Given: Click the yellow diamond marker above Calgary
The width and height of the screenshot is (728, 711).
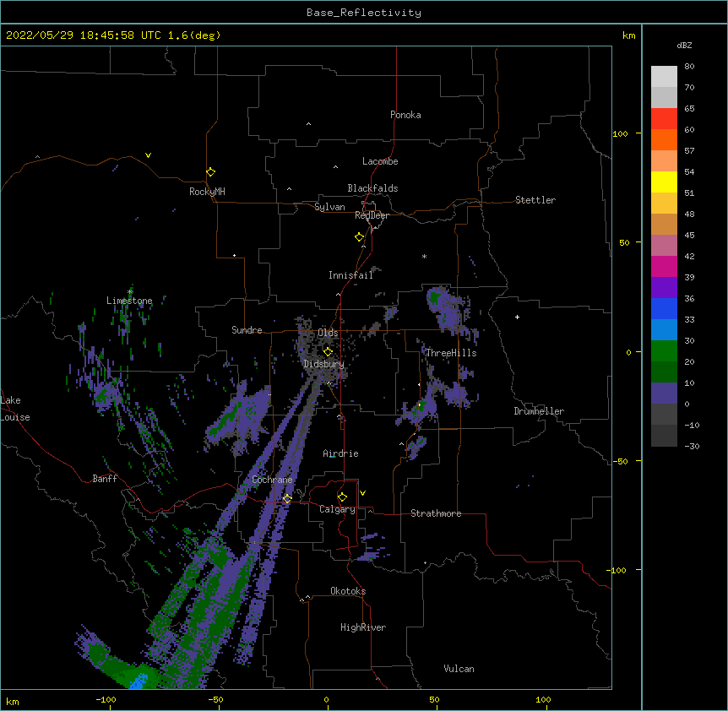Looking at the screenshot, I should (342, 497).
